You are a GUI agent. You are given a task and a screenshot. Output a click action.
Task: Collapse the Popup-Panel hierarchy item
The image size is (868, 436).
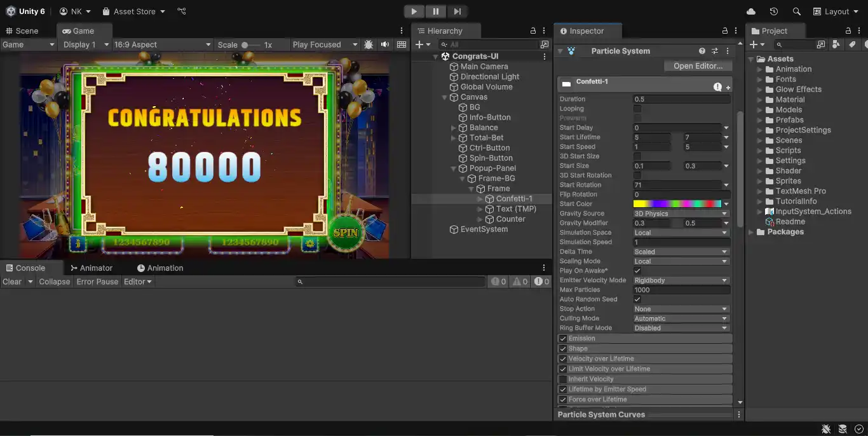point(452,168)
